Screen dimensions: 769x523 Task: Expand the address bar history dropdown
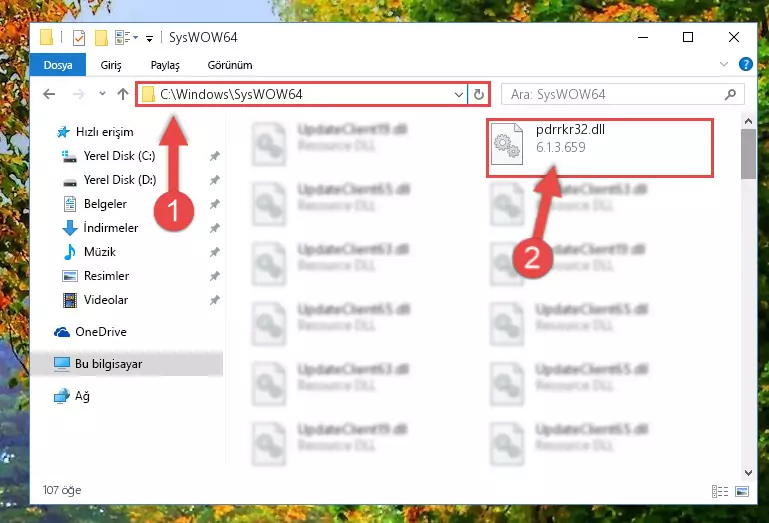tap(459, 94)
